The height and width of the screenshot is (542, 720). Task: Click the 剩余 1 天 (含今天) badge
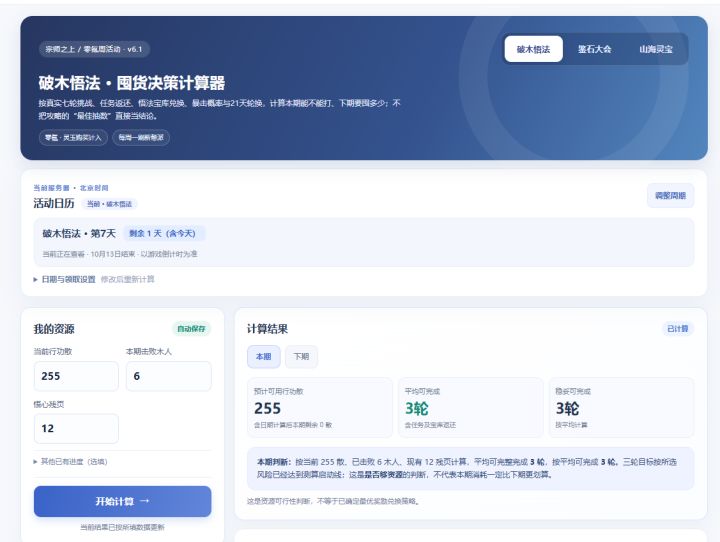pos(163,233)
